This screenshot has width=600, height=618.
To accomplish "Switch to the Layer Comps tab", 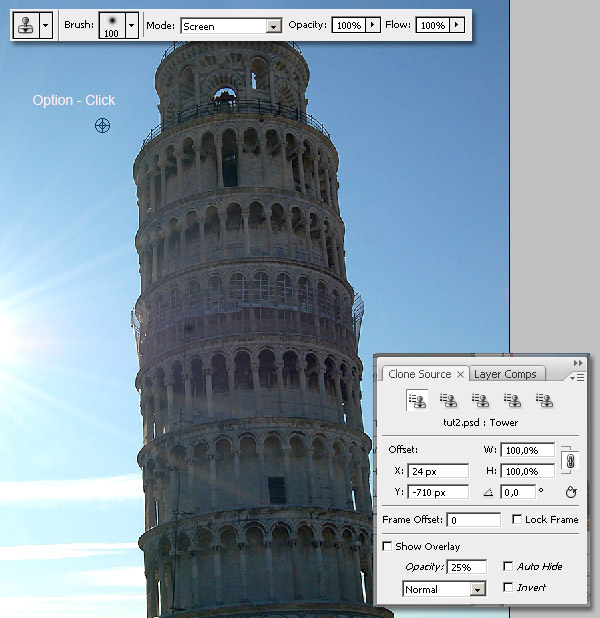I will 505,374.
